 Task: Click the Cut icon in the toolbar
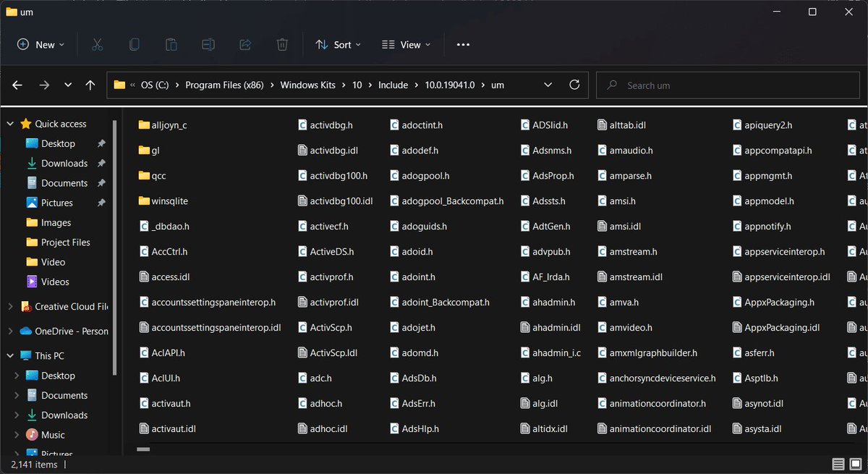pos(98,44)
